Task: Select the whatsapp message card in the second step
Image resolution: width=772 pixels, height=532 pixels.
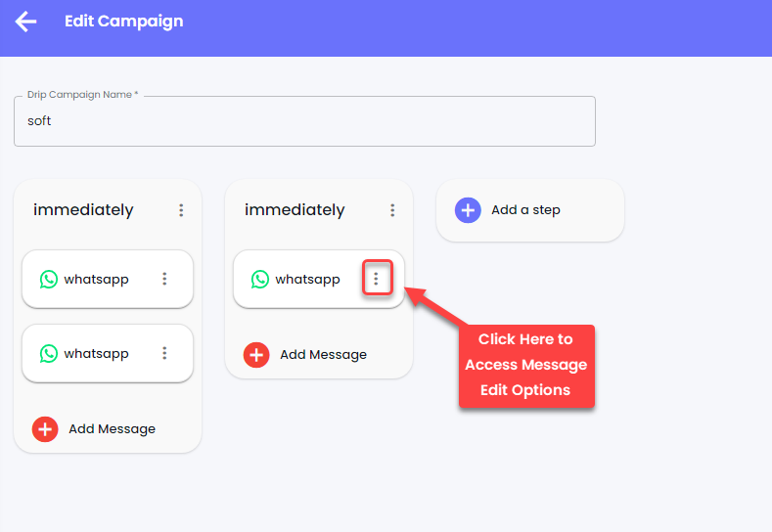Action: pyautogui.click(x=319, y=279)
